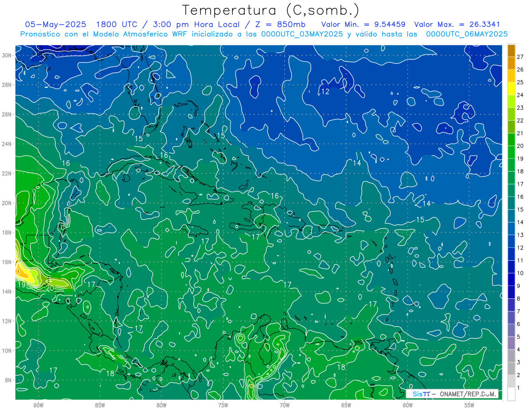Click the "65W" longitude axis label
The width and height of the screenshot is (532, 411).
346,406
